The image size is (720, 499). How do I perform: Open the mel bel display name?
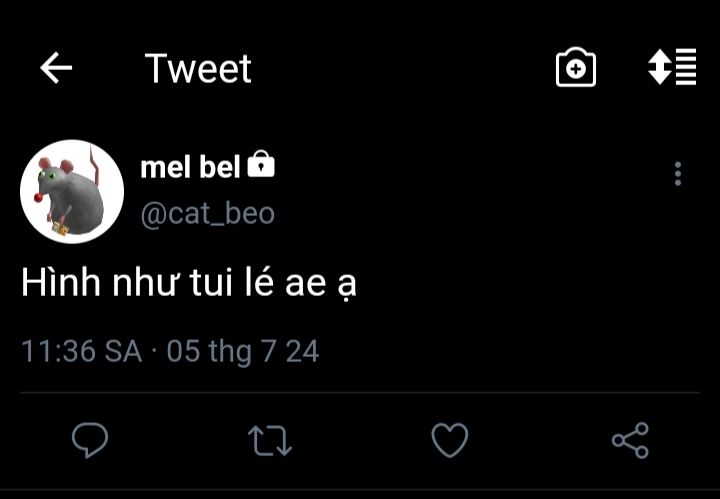190,167
